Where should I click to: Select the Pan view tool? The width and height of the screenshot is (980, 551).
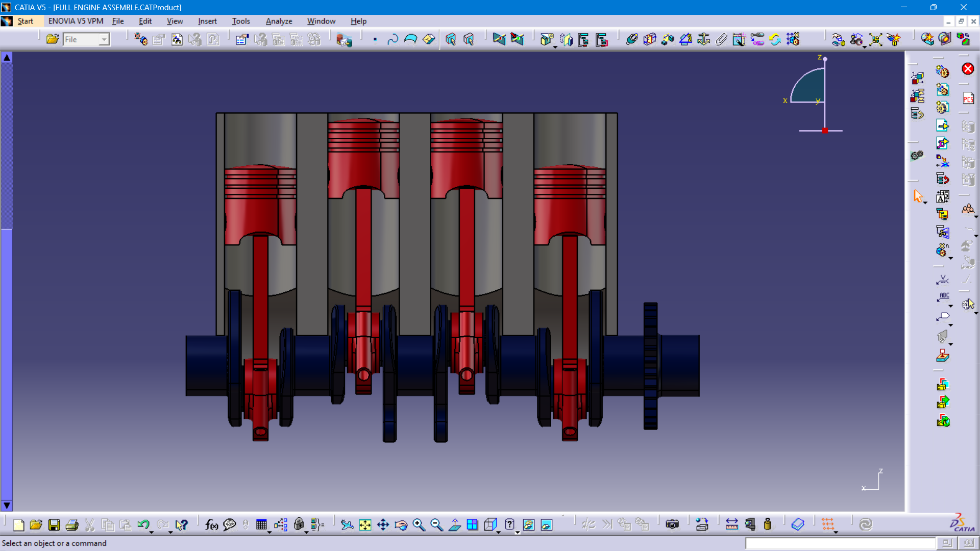coord(383,524)
